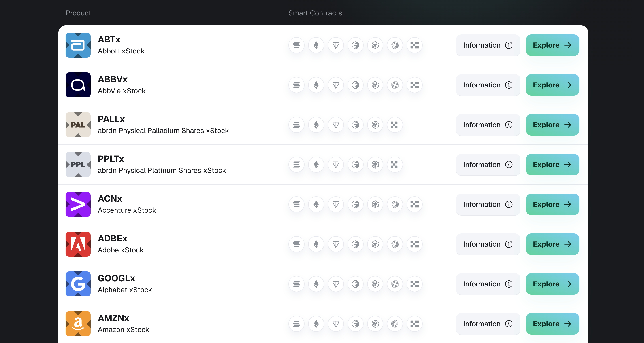Viewport: 644px width, 343px height.
Task: Click the Google logo thumbnail
Action: 78,284
